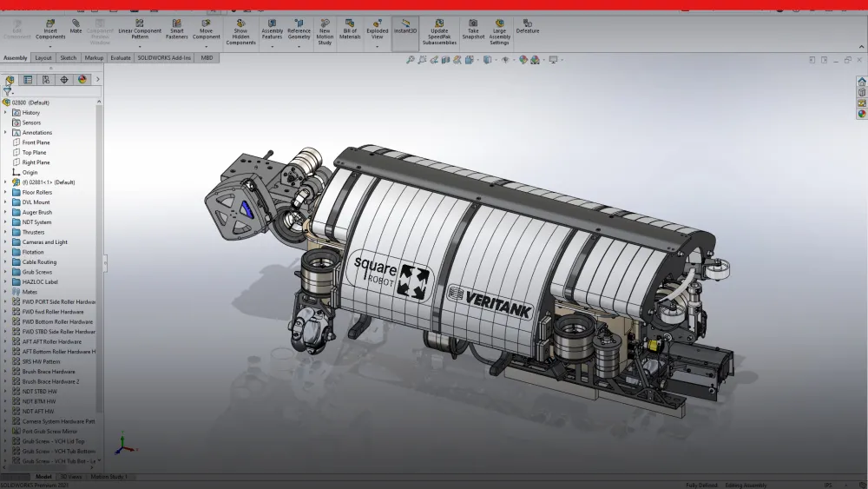Expand the Annotations tree node
Viewport: 868px width, 489px height.
(x=5, y=132)
